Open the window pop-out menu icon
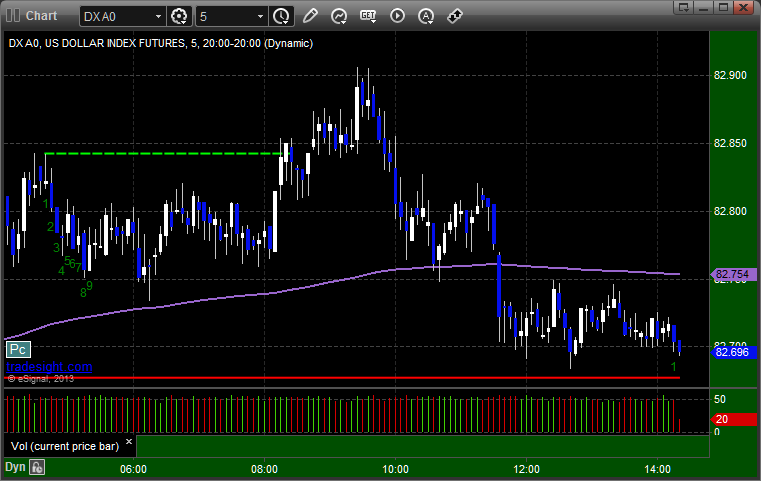This screenshot has width=761, height=481. click(x=684, y=7)
